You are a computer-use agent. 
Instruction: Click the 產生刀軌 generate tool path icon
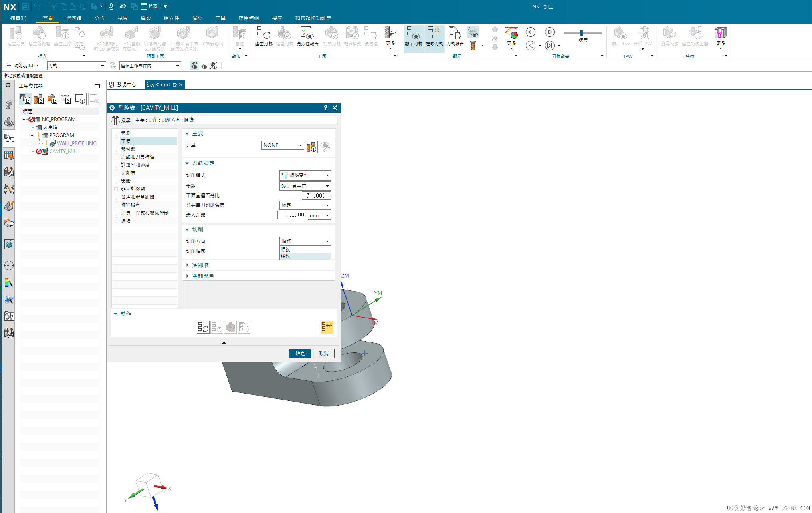point(263,36)
